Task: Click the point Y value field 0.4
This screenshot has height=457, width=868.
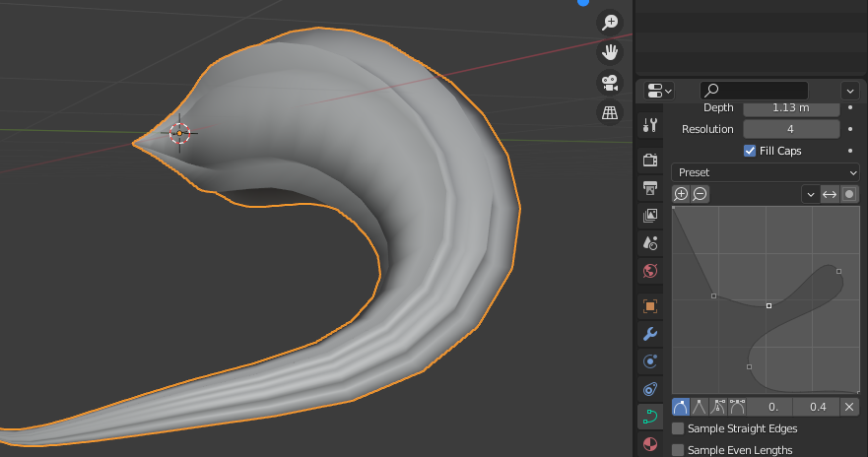Action: pyautogui.click(x=816, y=407)
